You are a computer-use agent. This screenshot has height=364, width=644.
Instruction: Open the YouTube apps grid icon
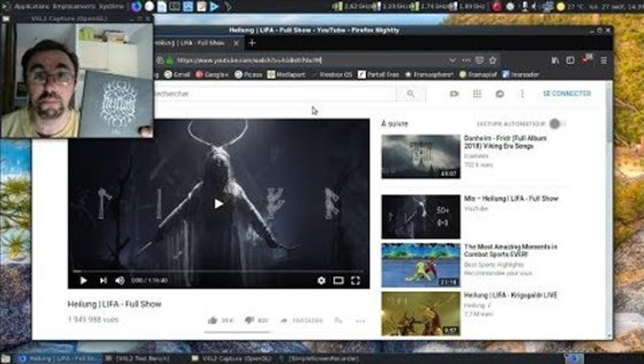click(x=477, y=94)
